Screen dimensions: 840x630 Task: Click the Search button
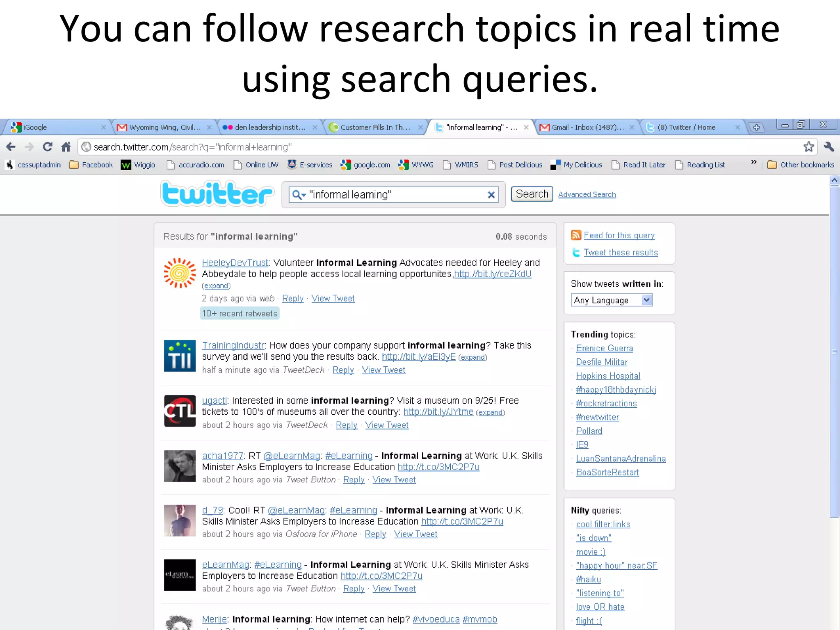[x=532, y=194]
